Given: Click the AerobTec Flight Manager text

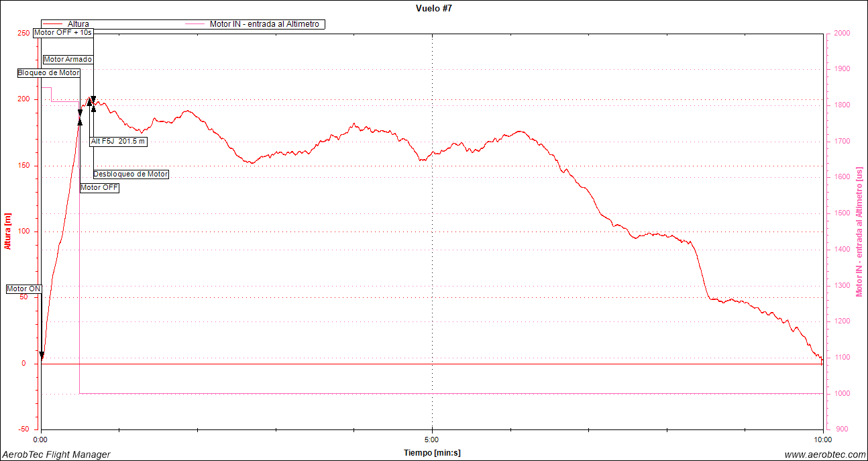Looking at the screenshot, I should pos(56,454).
